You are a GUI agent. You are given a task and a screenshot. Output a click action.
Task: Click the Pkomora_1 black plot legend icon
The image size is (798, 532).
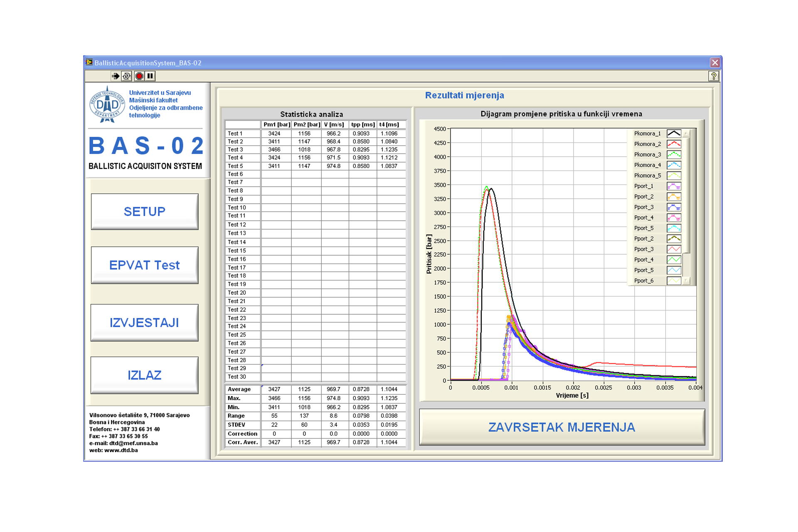click(673, 133)
